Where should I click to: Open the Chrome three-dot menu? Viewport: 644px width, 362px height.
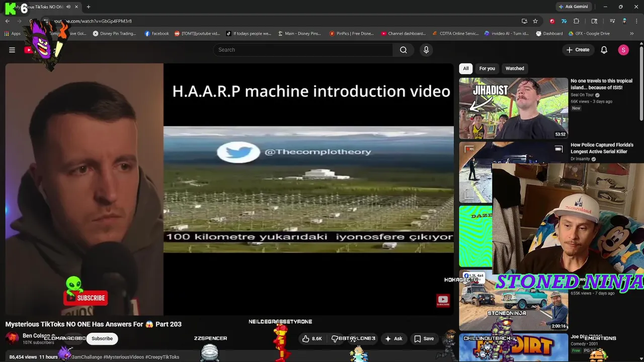tap(636, 21)
